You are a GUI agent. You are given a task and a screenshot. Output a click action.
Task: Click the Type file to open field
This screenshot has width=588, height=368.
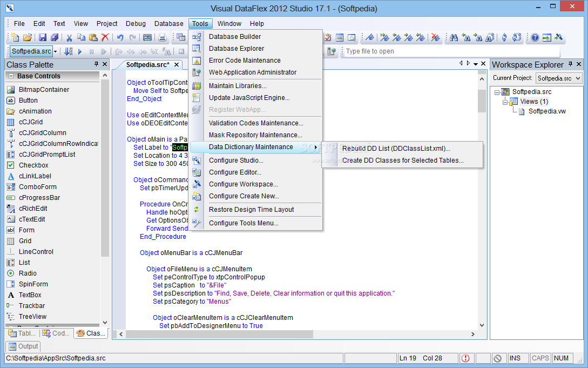point(451,51)
